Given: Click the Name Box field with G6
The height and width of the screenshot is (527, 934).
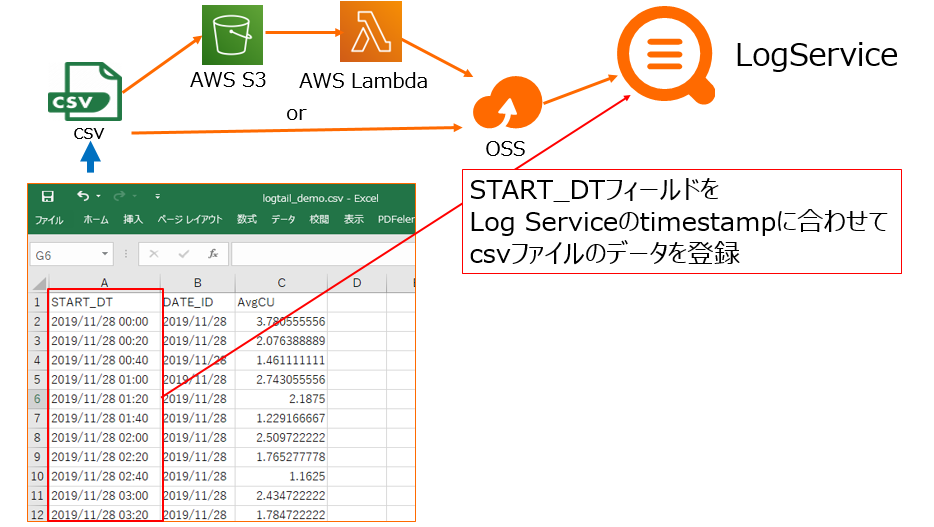Looking at the screenshot, I should tap(71, 255).
